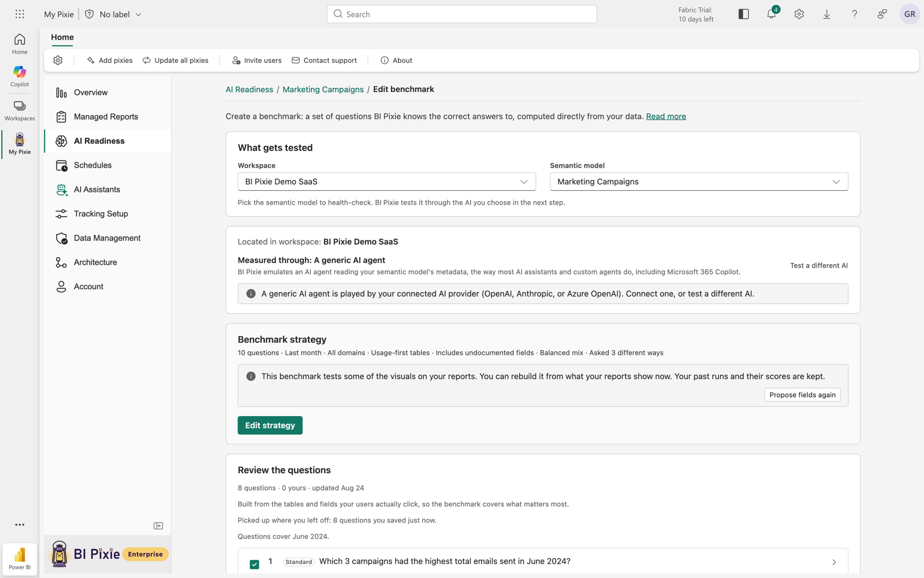Viewport: 924px width, 578px height.
Task: Click the Benchmark strategy heading
Action: 282,339
